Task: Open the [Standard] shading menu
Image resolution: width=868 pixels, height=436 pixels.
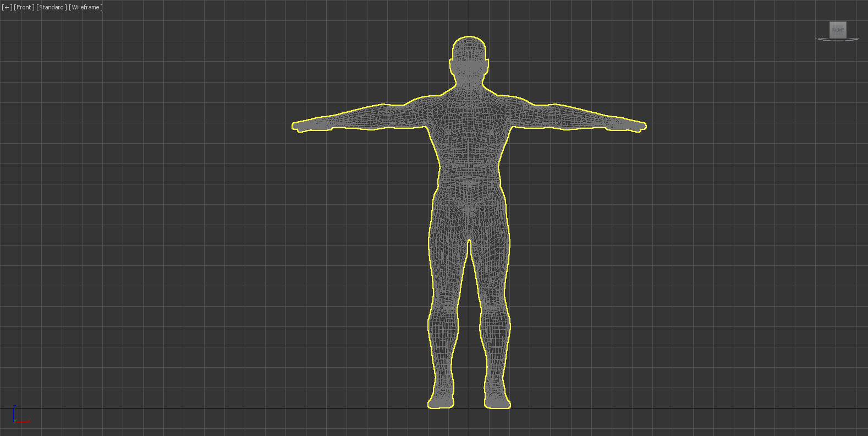Action: click(x=52, y=7)
